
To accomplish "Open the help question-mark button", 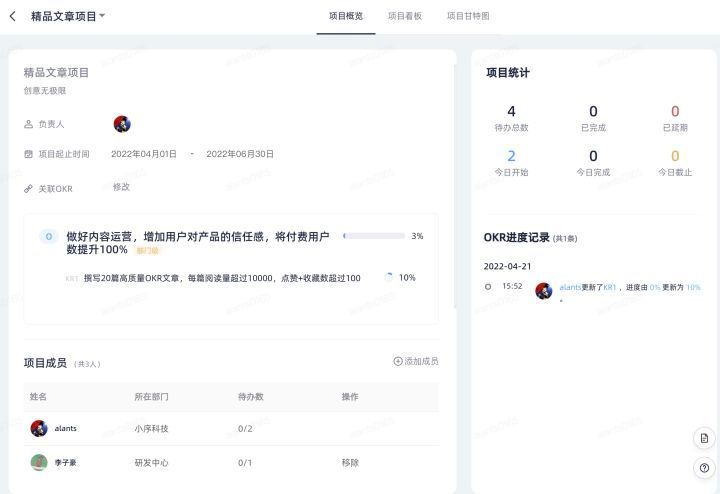I will coord(704,468).
